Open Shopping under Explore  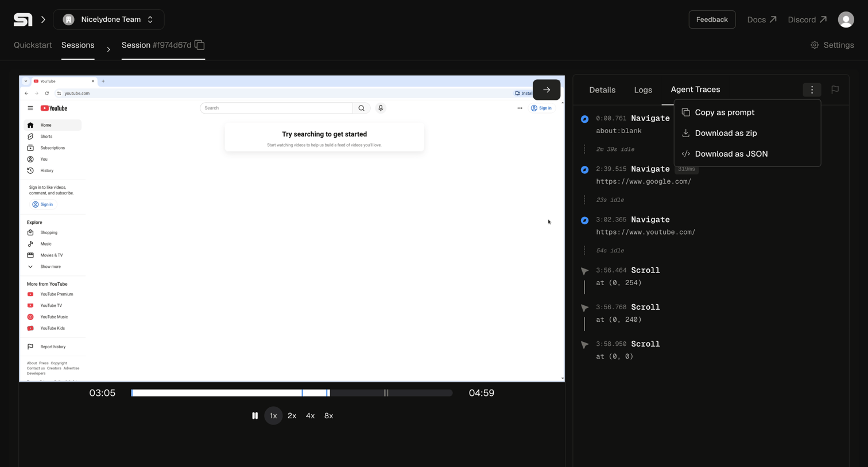[53, 232]
